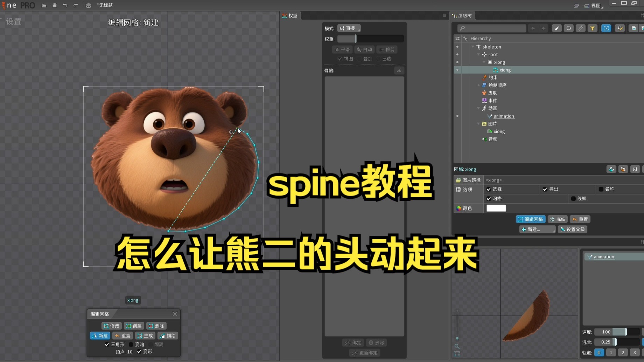Open the 新建... dropdown button
This screenshot has height=362, width=644.
[537, 229]
